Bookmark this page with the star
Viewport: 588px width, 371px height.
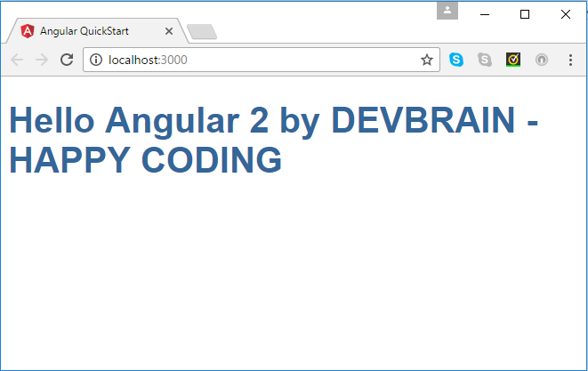click(x=427, y=60)
